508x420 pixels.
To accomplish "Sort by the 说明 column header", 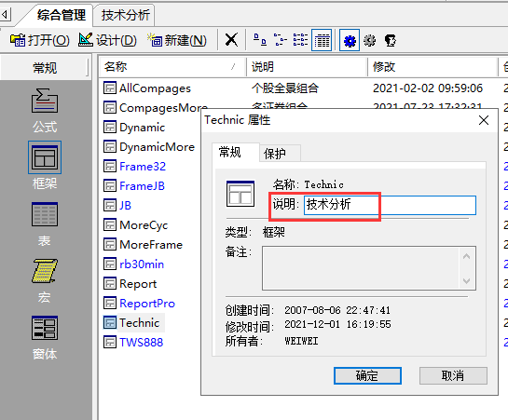I will (307, 67).
